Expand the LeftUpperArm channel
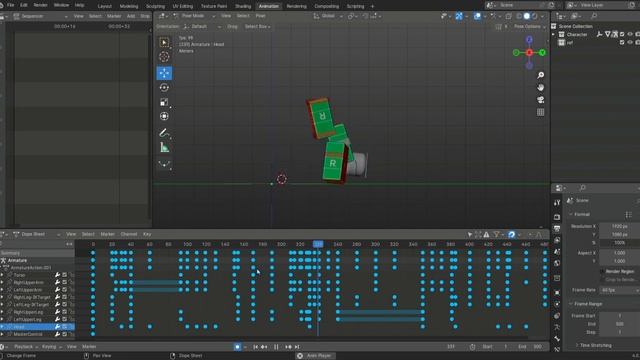This screenshot has height=360, width=640. click(x=2, y=290)
